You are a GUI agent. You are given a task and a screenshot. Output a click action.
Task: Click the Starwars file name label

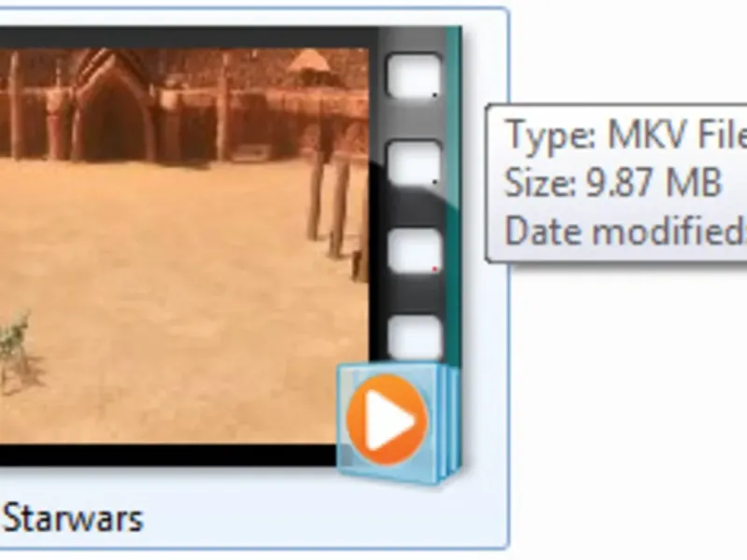click(74, 519)
